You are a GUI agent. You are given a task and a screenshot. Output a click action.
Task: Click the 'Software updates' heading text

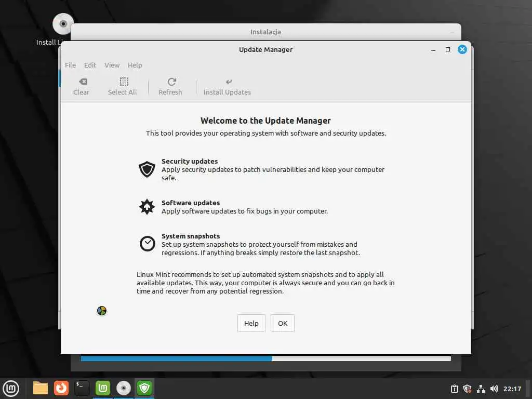(x=191, y=203)
